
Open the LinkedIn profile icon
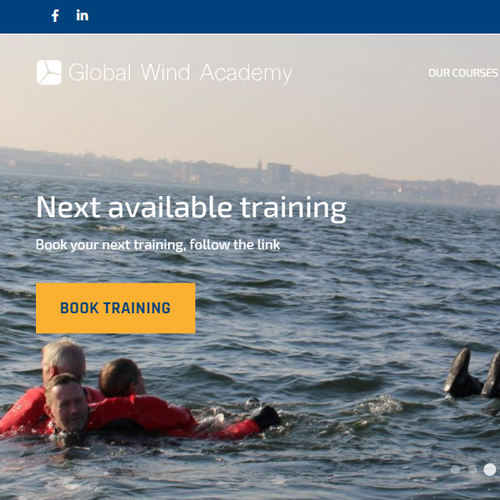coord(82,15)
